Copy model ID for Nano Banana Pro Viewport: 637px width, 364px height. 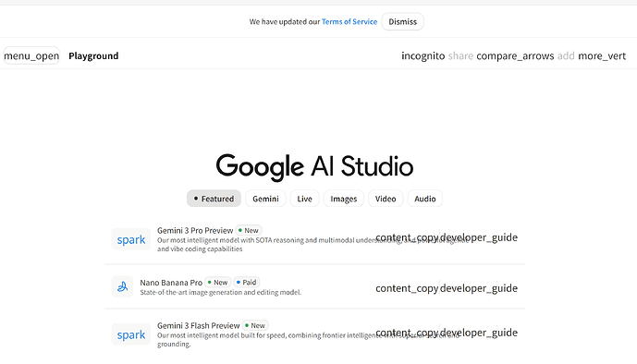pyautogui.click(x=407, y=288)
